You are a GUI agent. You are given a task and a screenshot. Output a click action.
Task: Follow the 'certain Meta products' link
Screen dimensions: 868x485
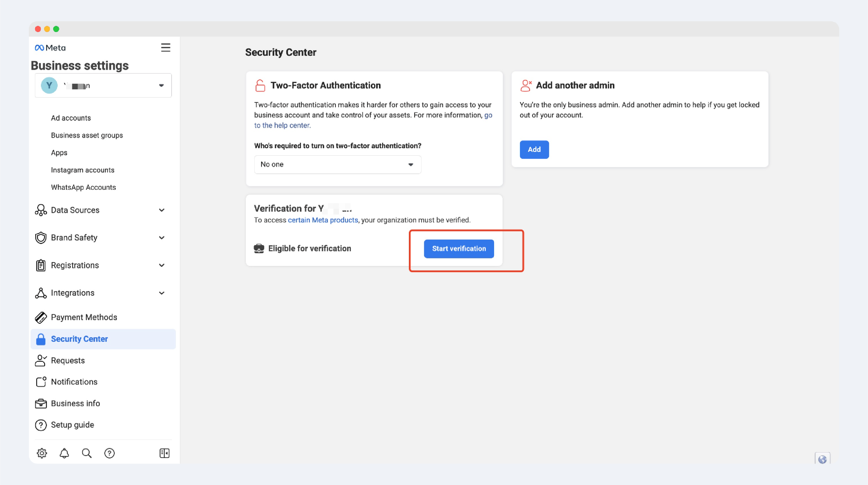(322, 220)
